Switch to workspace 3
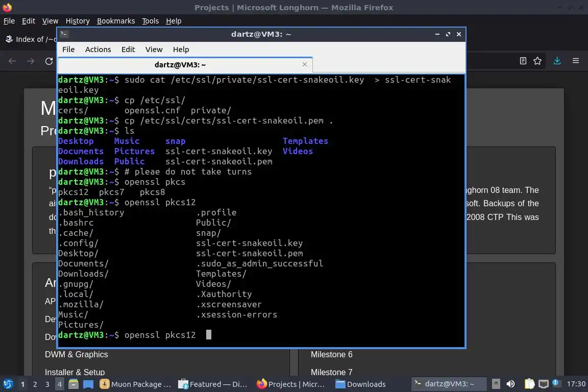Viewport: 588px width, 392px height. [47, 384]
